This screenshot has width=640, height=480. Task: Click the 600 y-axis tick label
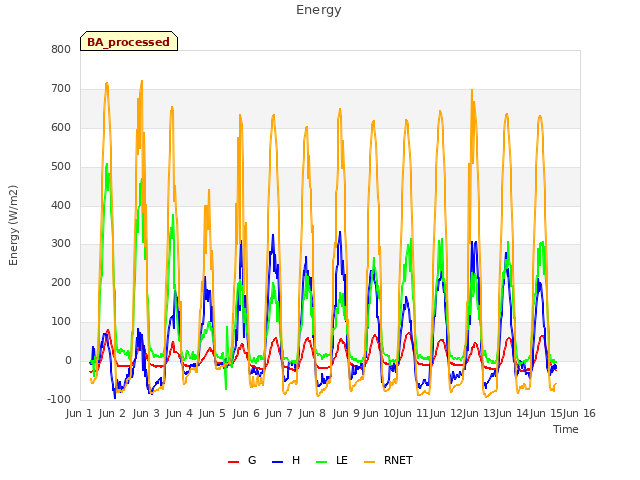tap(61, 127)
